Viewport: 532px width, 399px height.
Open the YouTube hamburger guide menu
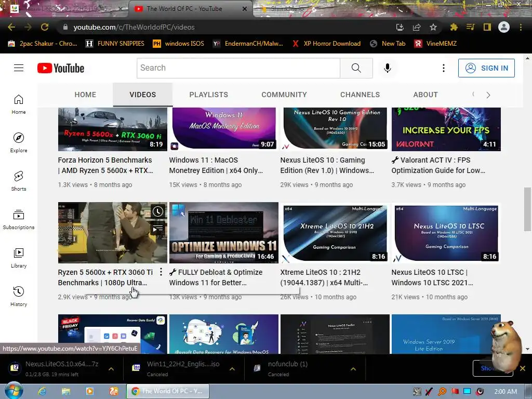[19, 68]
